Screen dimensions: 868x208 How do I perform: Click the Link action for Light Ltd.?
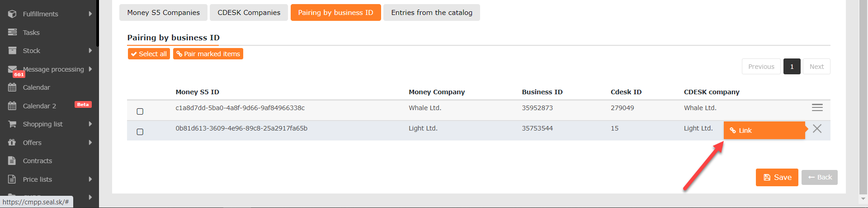764,131
